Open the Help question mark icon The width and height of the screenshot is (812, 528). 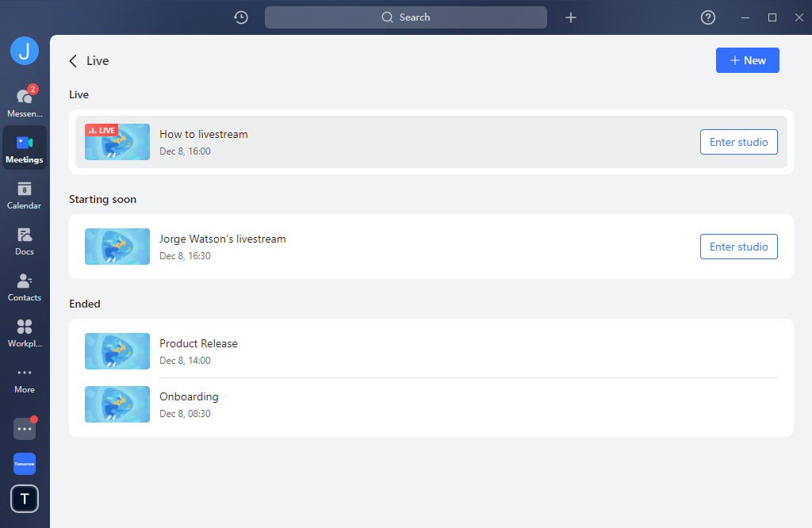point(707,17)
